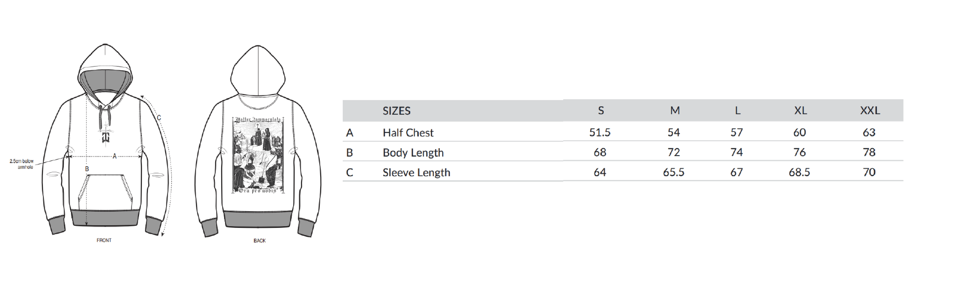This screenshot has width=980, height=282.
Task: Select the A measurement marker on chest
Action: (x=114, y=156)
